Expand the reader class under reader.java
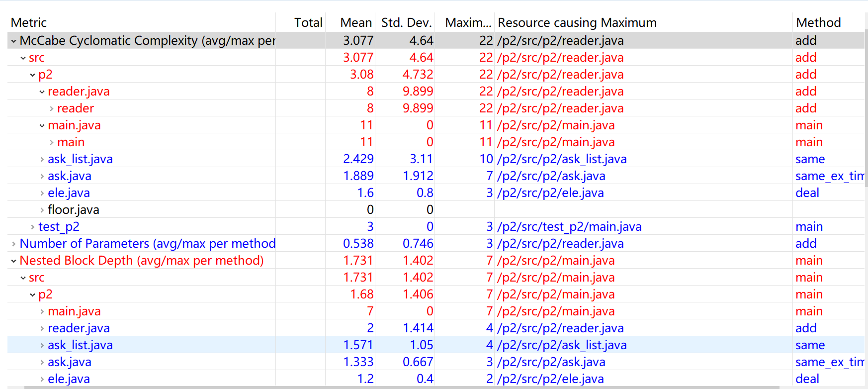 click(51, 108)
